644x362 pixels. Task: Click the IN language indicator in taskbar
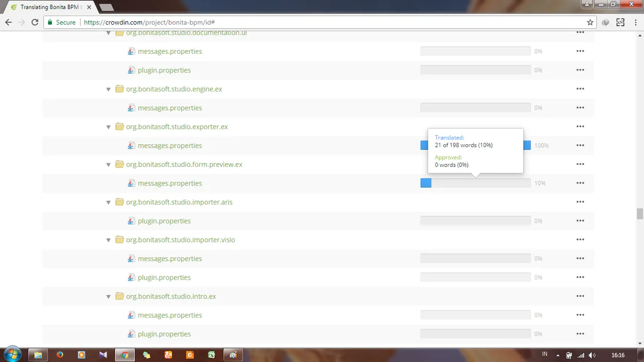pyautogui.click(x=545, y=354)
